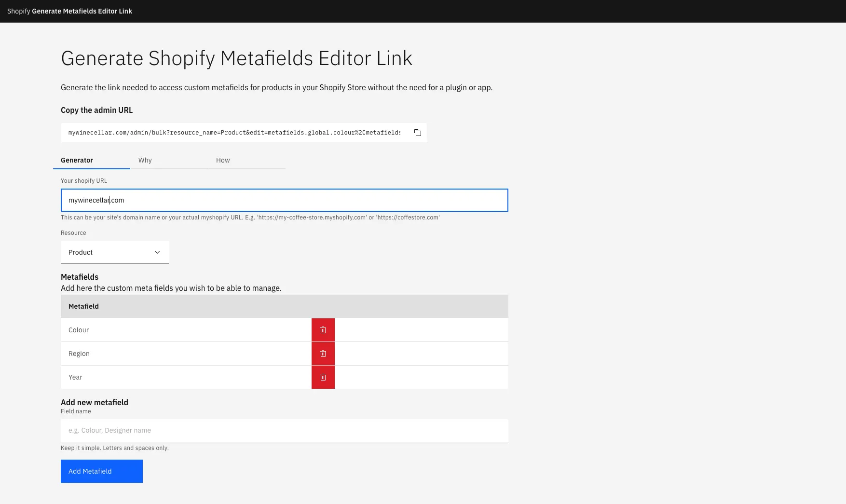
Task: Copy the admin URL with the copy icon
Action: [x=418, y=133]
